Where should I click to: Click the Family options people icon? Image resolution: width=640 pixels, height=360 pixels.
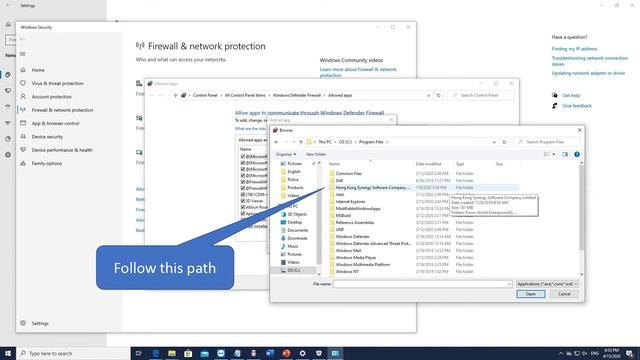point(23,163)
